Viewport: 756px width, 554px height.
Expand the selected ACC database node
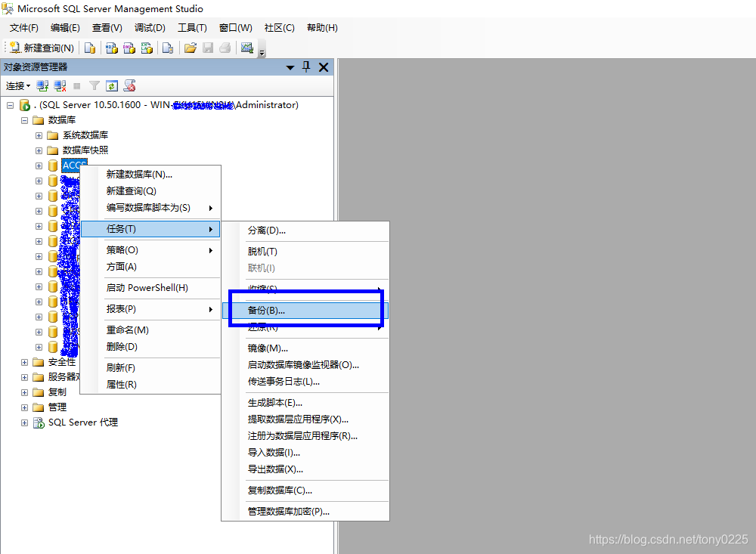point(39,166)
